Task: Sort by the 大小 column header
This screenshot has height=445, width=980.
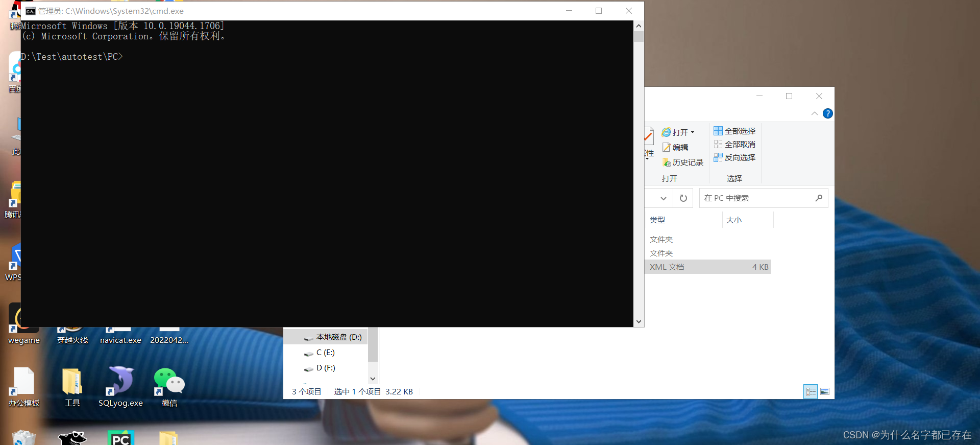Action: click(748, 220)
